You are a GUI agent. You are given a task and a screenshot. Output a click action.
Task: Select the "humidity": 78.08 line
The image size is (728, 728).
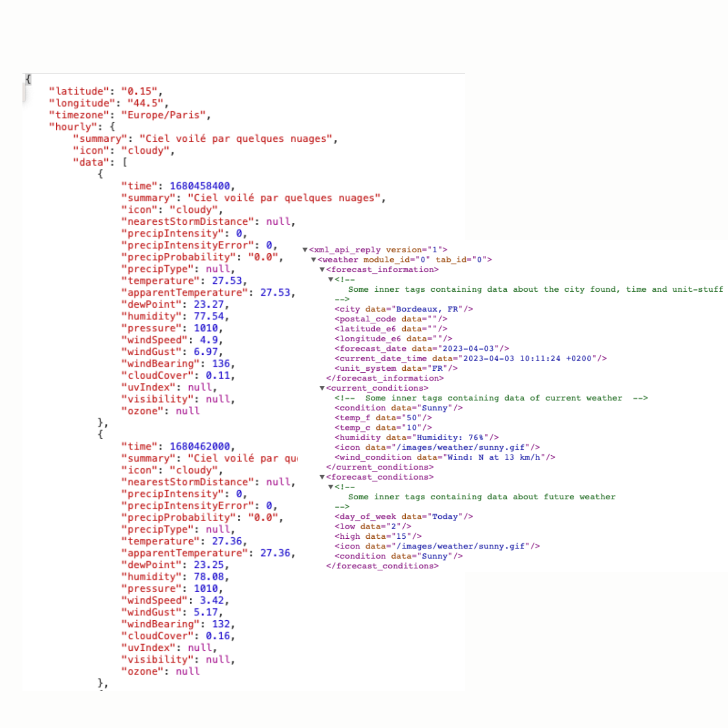pos(175,577)
